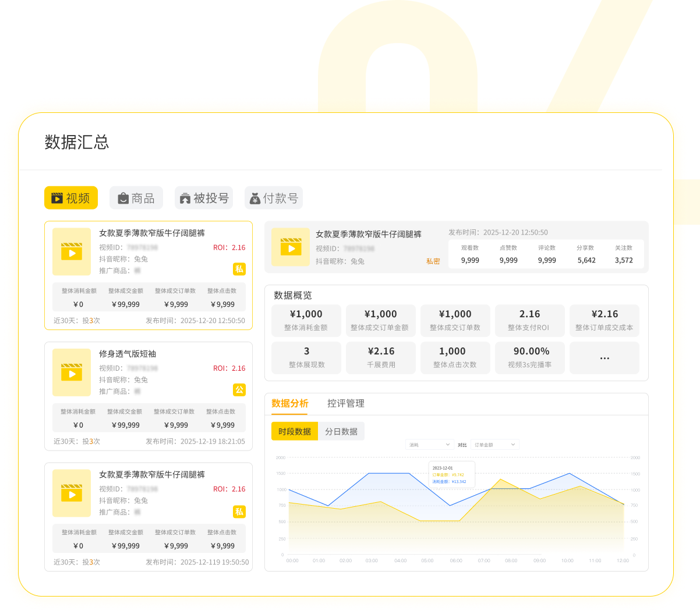Image resolution: width=700 pixels, height=614 pixels.
Task: Open the 控评管理 tab
Action: point(346,403)
